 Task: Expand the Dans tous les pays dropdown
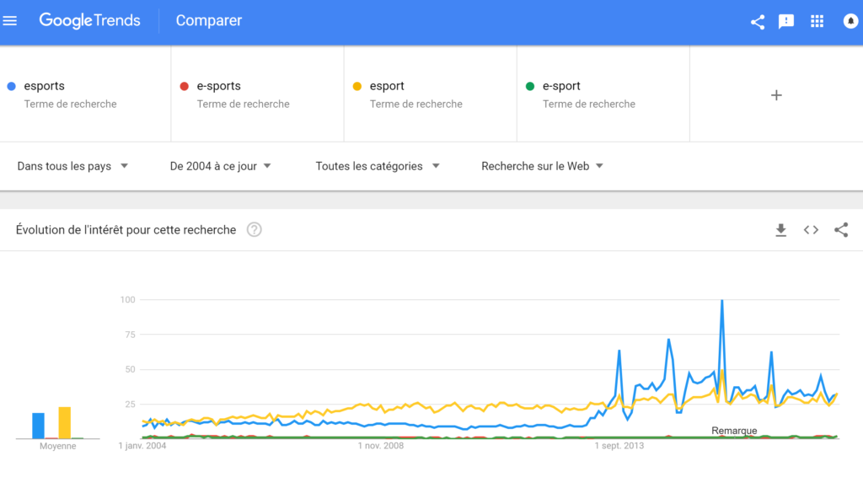pos(72,166)
